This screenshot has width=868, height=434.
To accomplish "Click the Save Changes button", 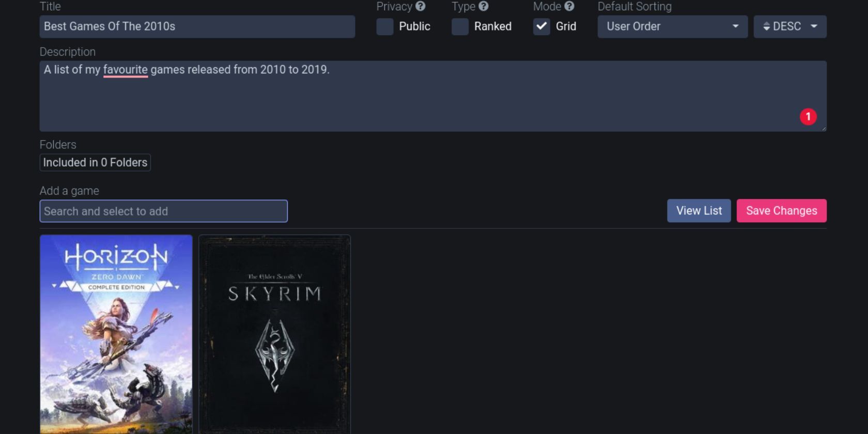I will (782, 211).
